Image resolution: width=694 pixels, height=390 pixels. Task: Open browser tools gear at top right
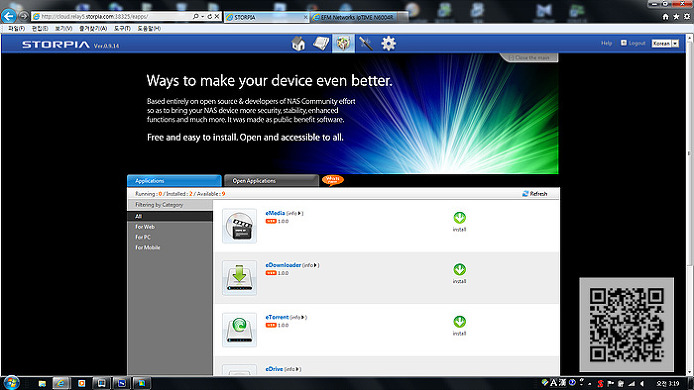coord(686,16)
